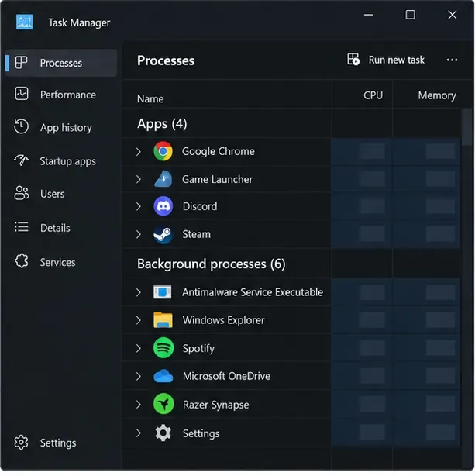Select Antimalware Service Executable name
The width and height of the screenshot is (475, 476).
point(253,292)
